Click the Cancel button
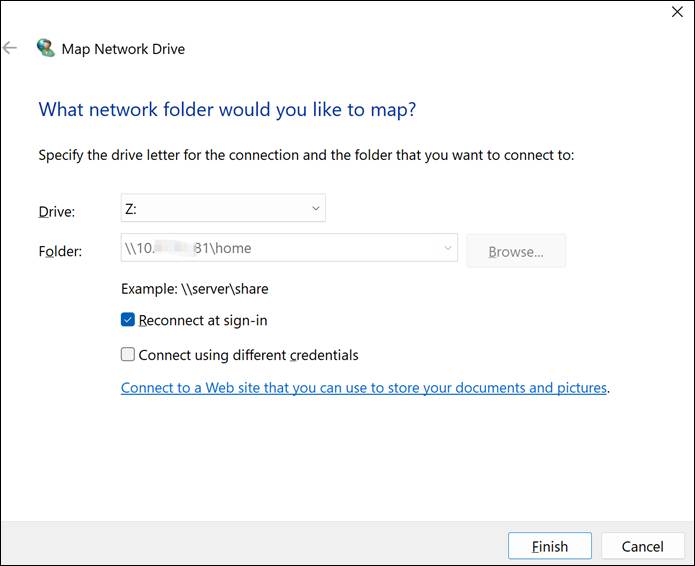 coord(642,546)
